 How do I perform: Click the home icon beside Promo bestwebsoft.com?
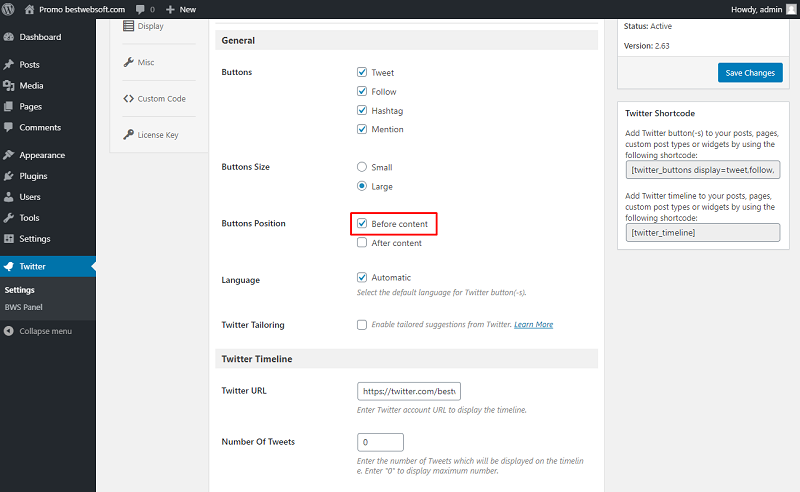coord(30,9)
